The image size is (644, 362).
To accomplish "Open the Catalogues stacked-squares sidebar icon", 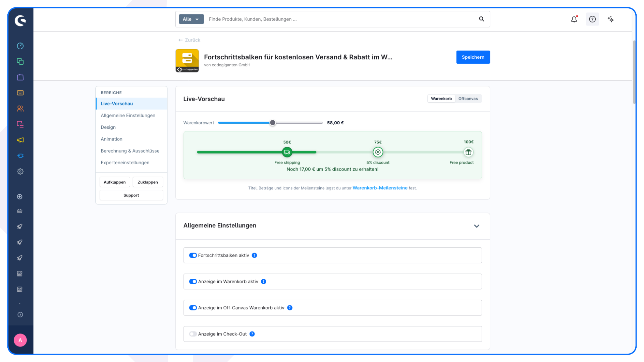I will pyautogui.click(x=20, y=61).
